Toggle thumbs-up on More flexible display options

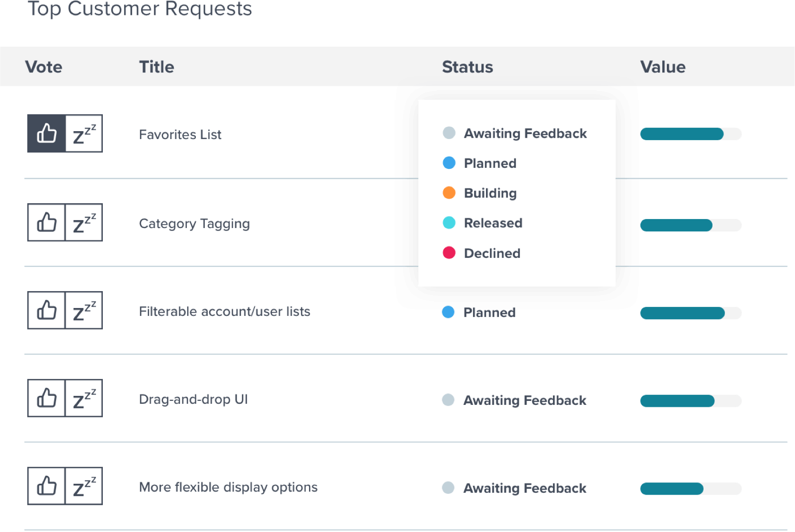46,486
